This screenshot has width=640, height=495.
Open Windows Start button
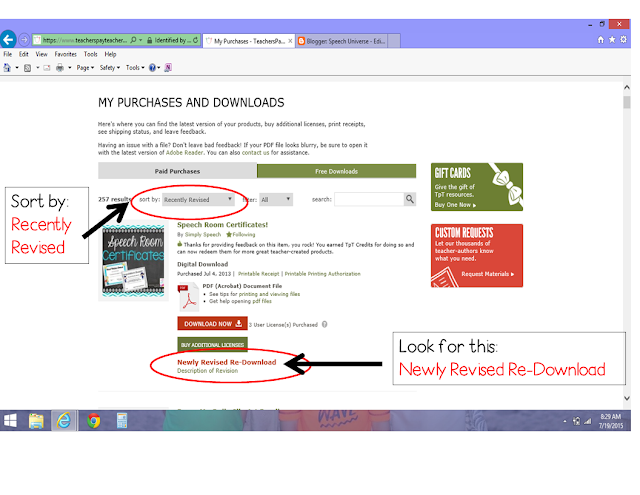(10, 421)
